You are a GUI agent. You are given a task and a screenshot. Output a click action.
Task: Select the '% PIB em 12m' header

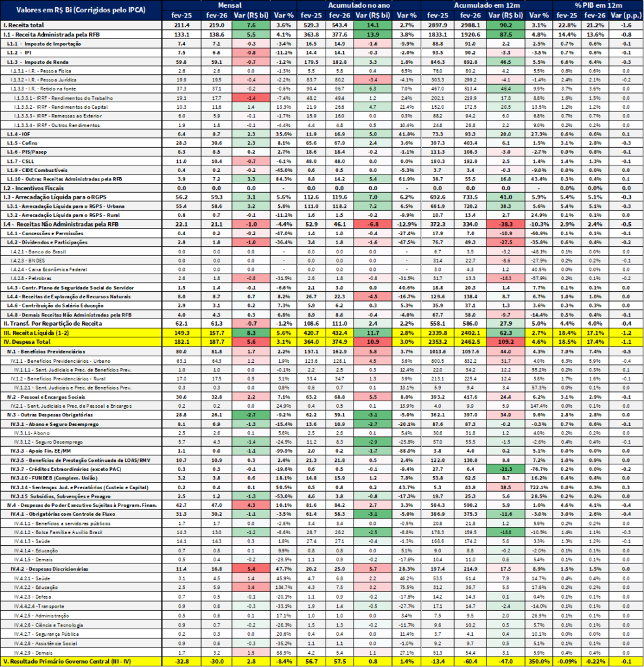coord(598,5)
